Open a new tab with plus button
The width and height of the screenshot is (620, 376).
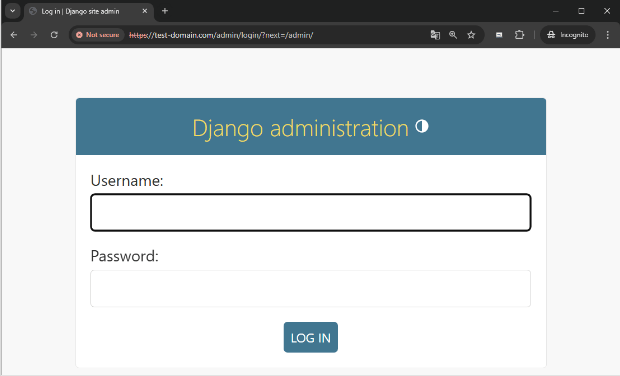[165, 11]
